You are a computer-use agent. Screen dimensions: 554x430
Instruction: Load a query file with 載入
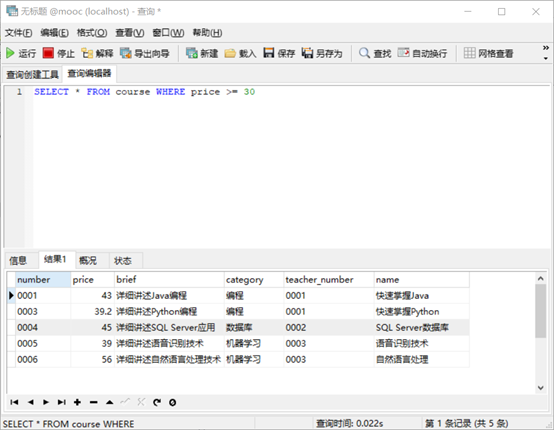pyautogui.click(x=240, y=53)
